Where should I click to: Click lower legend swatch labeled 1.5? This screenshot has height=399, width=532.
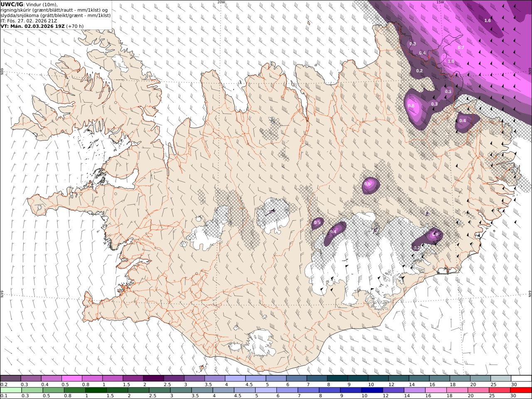coord(117,390)
